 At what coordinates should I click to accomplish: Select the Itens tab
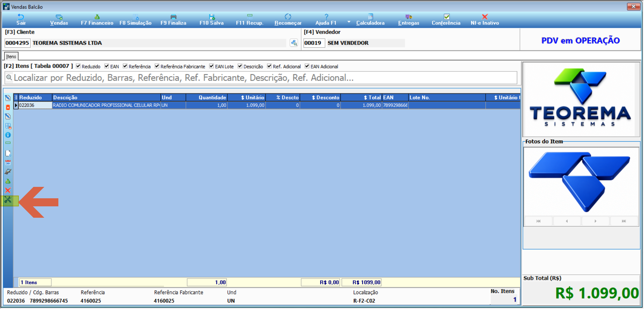pos(11,56)
